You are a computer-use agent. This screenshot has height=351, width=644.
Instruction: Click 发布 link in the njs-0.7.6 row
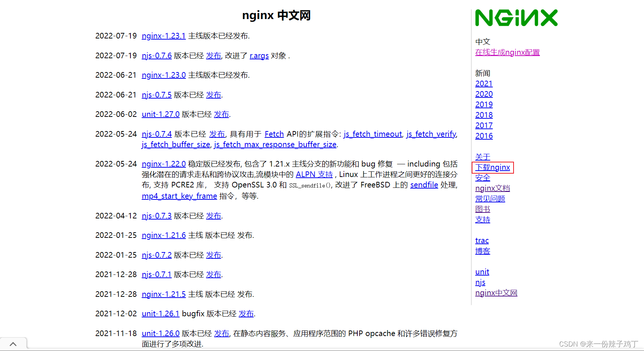pyautogui.click(x=214, y=56)
